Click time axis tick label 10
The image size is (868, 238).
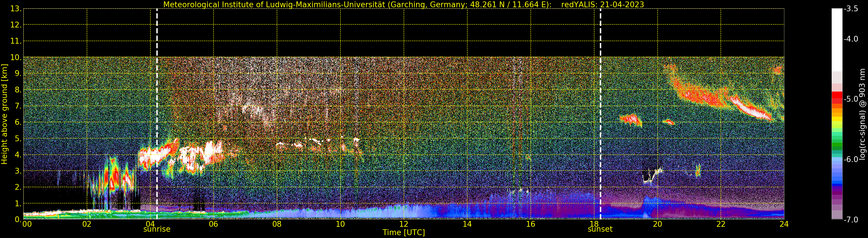[340, 224]
